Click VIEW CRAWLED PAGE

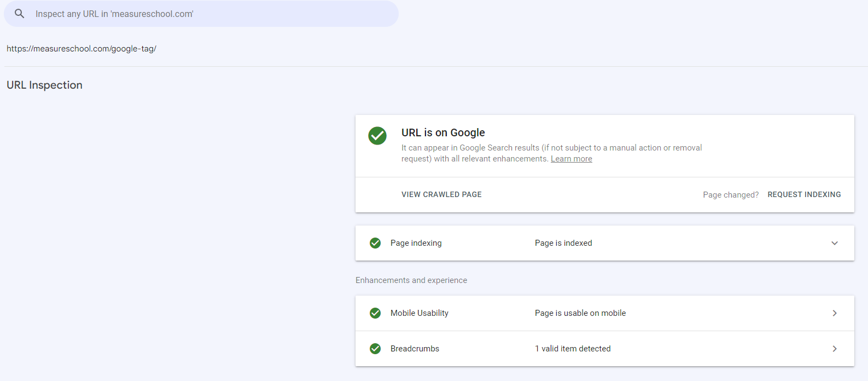(441, 194)
